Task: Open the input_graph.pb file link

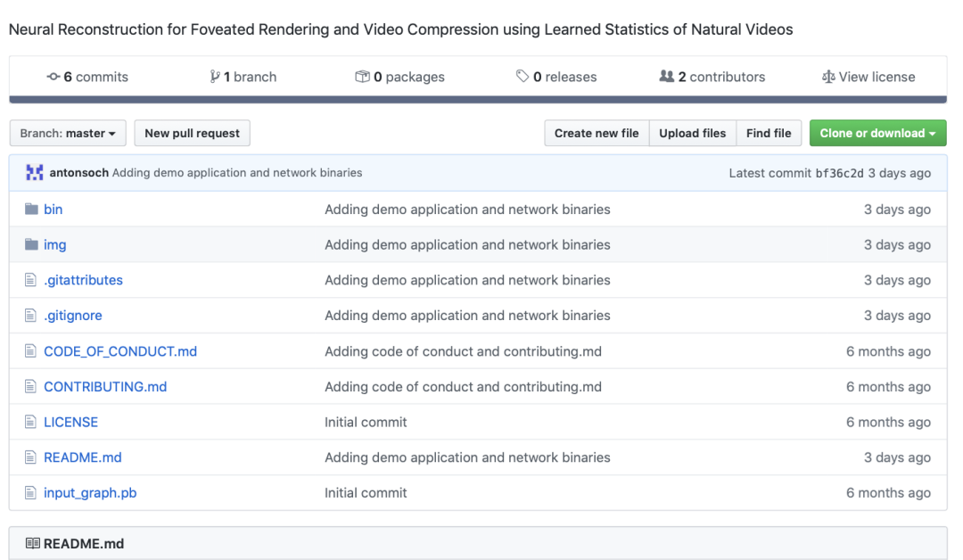Action: 90,493
